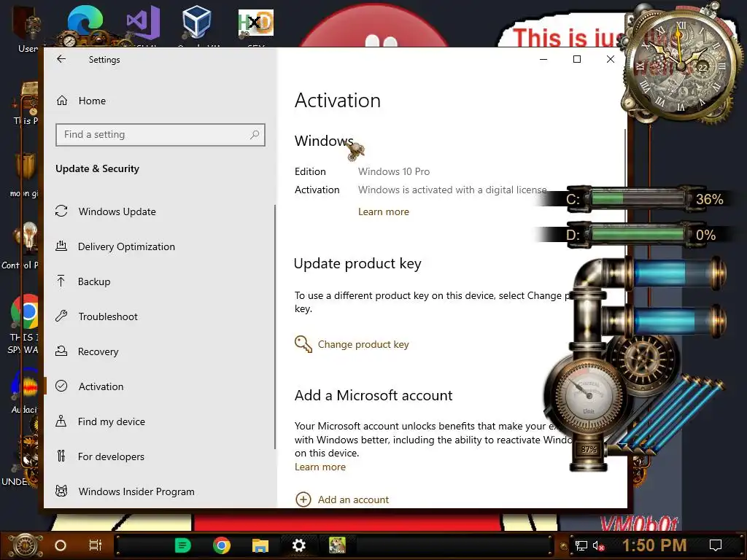Click the Windows Insider Program cat icon
The image size is (747, 560).
pyautogui.click(x=61, y=491)
